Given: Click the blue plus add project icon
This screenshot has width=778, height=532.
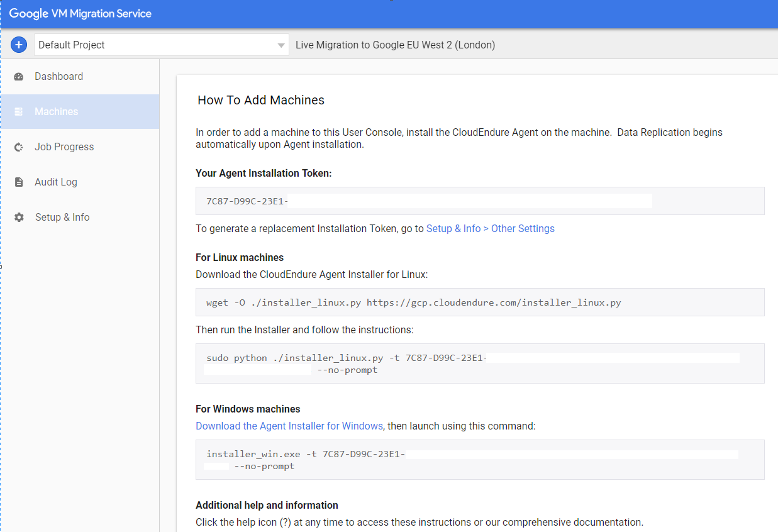Looking at the screenshot, I should [19, 45].
